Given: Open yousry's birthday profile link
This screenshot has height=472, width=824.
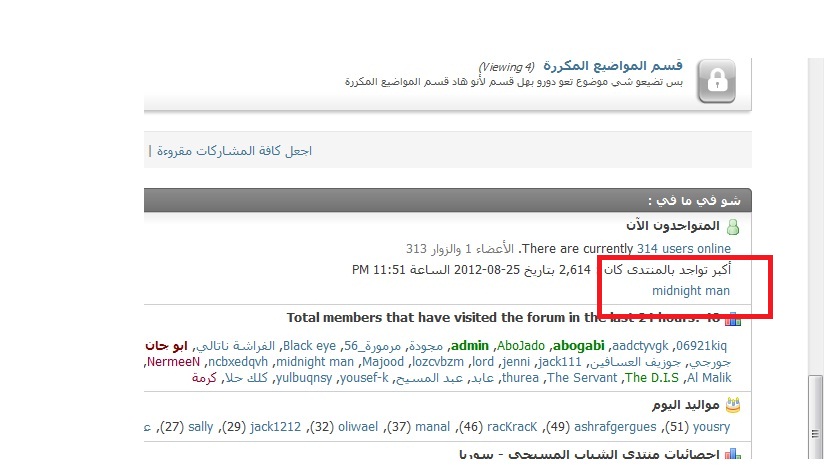Looking at the screenshot, I should click(710, 427).
